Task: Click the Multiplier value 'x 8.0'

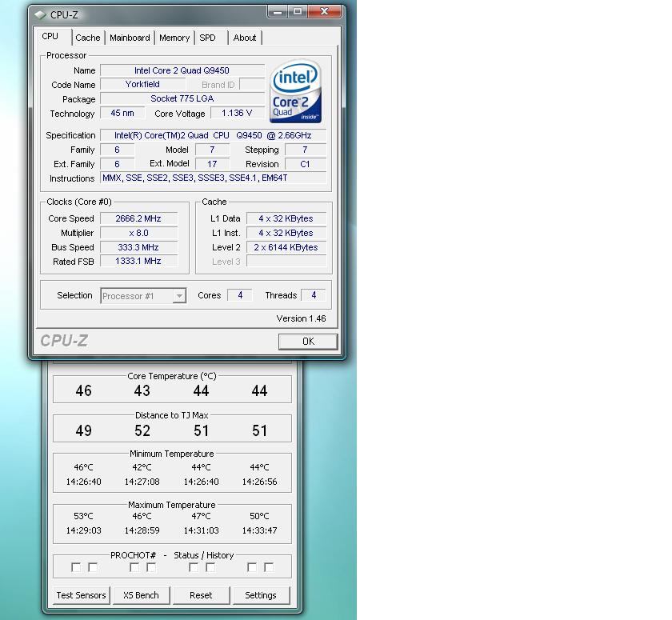Action: (x=138, y=233)
